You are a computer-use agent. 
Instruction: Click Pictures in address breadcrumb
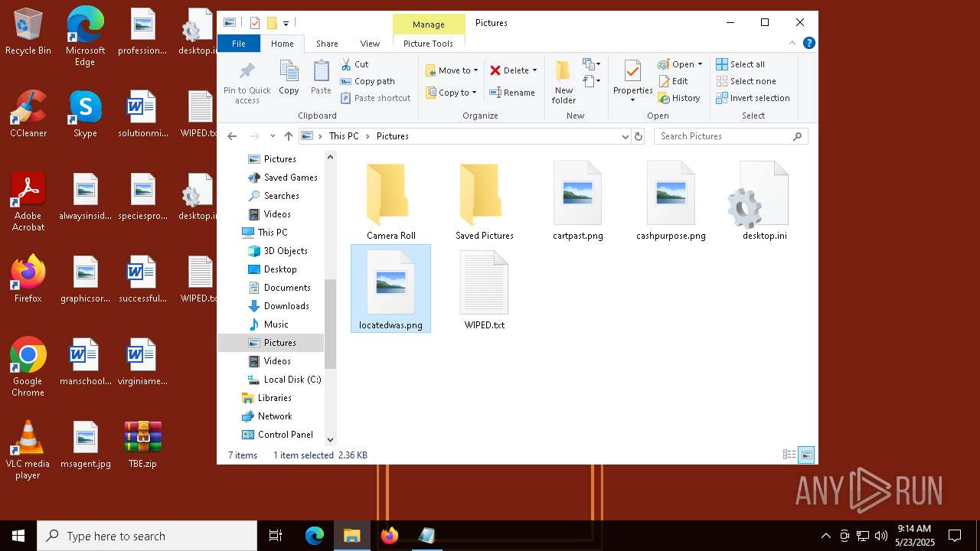(x=392, y=136)
